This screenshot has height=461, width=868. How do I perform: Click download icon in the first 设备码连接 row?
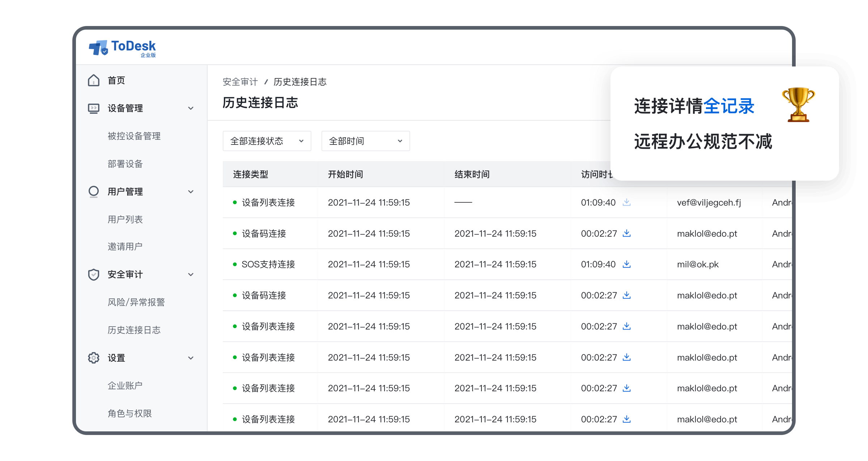(627, 233)
